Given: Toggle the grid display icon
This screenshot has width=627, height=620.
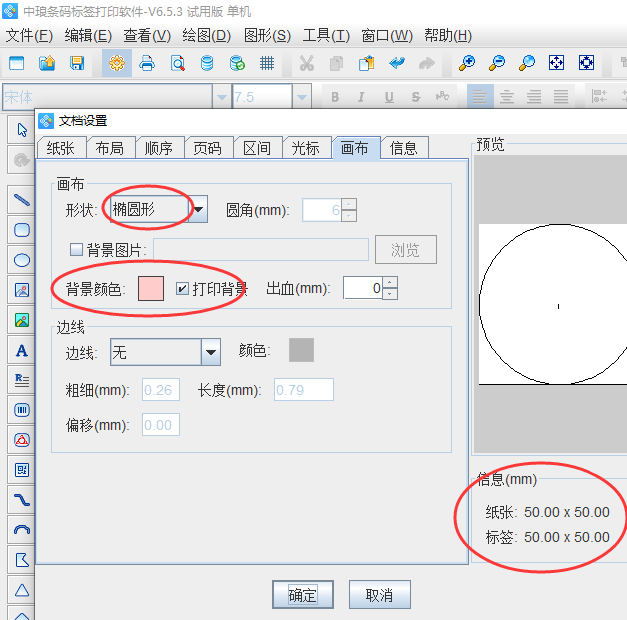Looking at the screenshot, I should coord(267,63).
